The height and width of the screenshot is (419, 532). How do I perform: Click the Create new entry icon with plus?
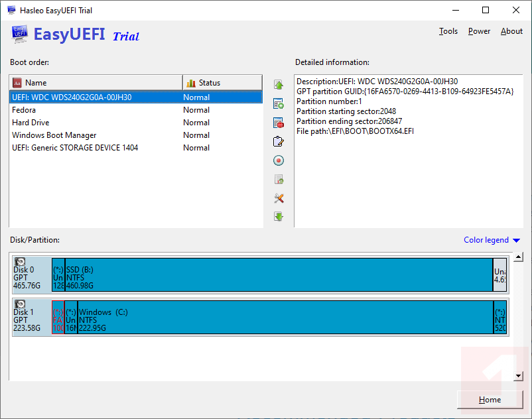coord(279,103)
